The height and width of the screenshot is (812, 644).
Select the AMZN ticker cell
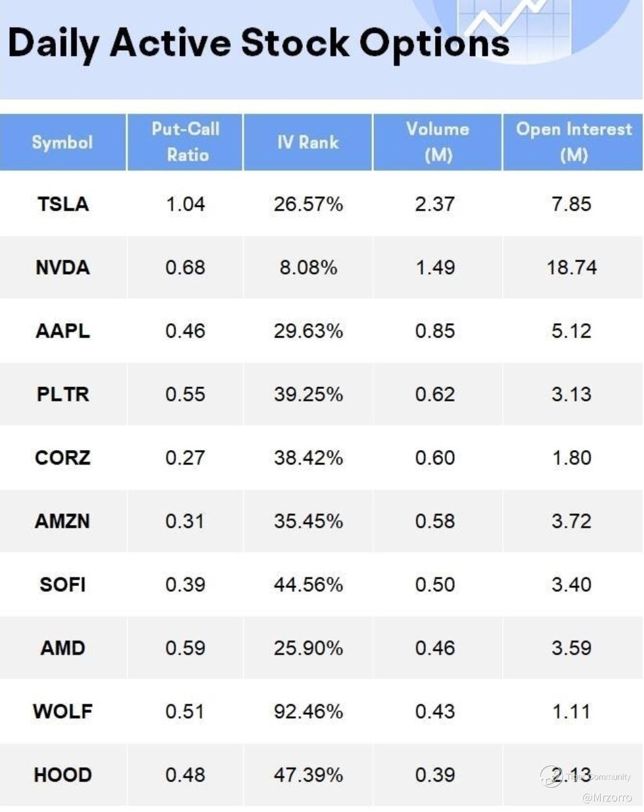63,521
